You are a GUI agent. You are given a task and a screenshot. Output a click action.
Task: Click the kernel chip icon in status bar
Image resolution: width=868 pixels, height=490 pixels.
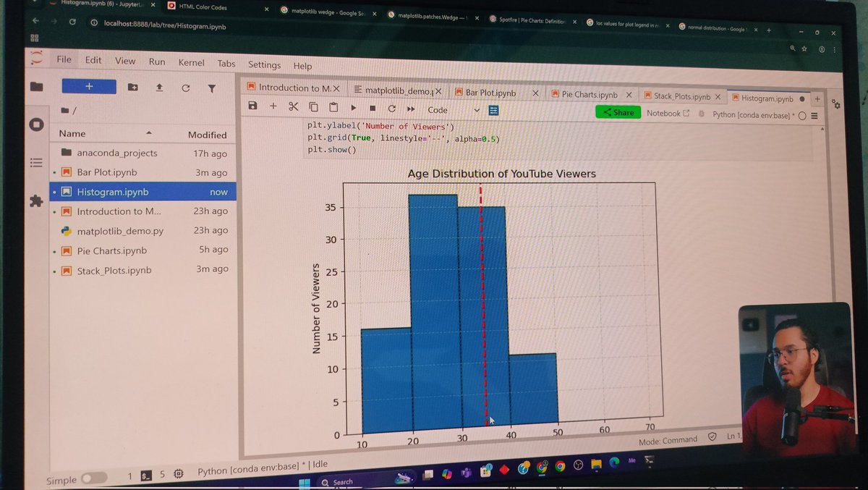click(178, 473)
